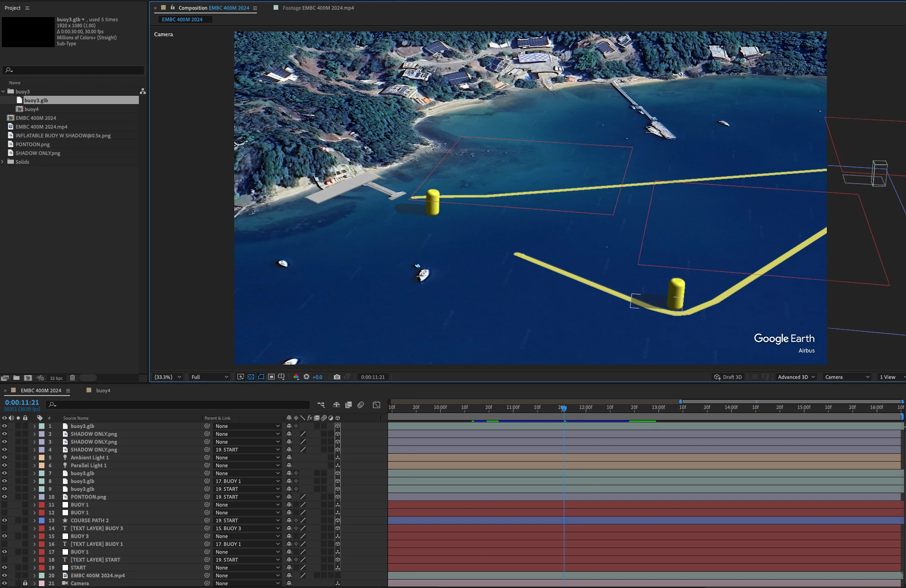Image resolution: width=906 pixels, height=588 pixels.
Task: Expand the Solids folder
Action: [x=3, y=162]
